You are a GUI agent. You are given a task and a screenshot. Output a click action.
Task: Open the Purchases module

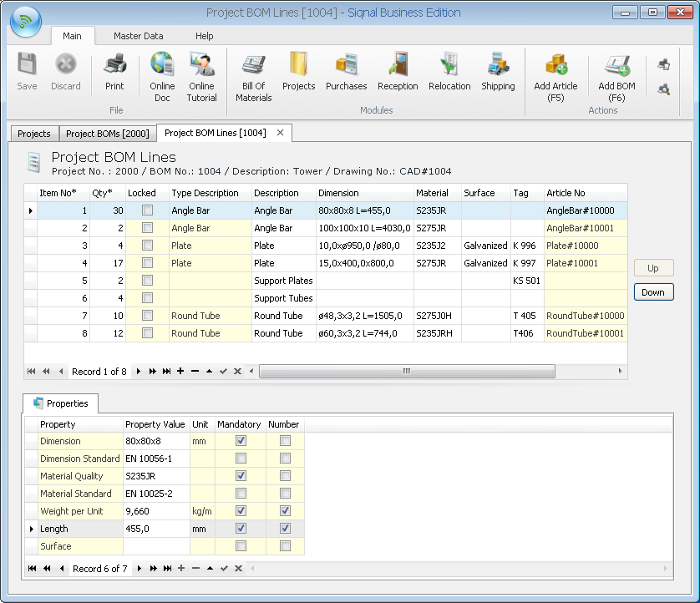[x=346, y=72]
